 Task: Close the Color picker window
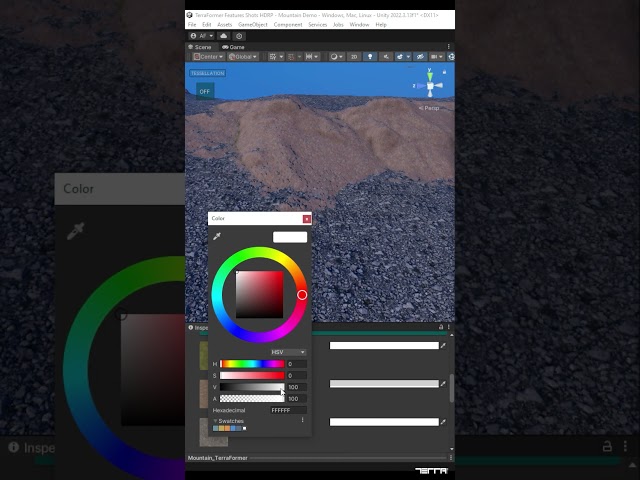pyautogui.click(x=307, y=219)
